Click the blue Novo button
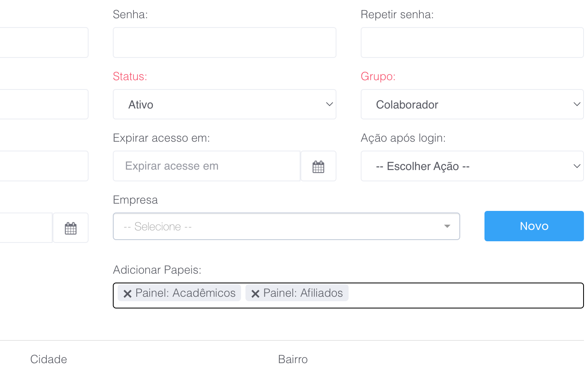 tap(534, 226)
